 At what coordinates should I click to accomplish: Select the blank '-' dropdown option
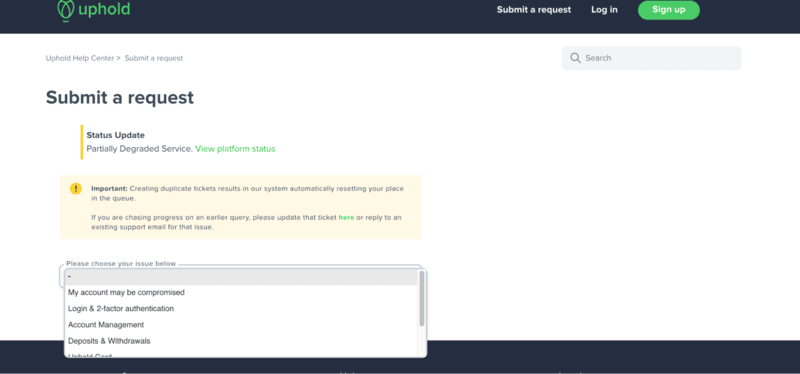point(241,277)
